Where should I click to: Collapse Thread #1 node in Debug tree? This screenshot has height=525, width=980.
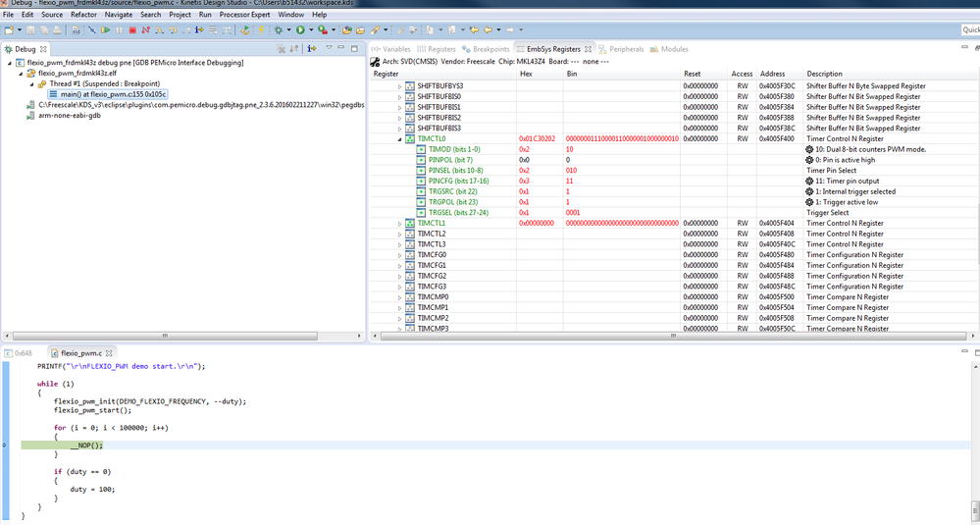click(31, 84)
